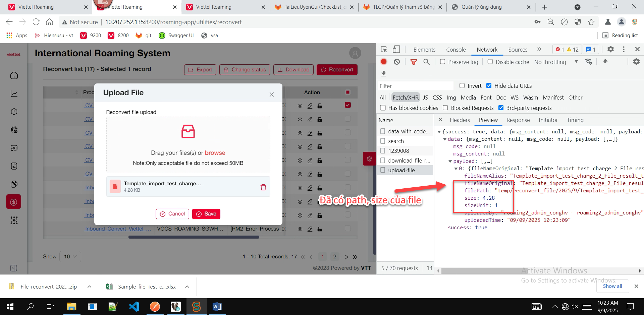
Task: Open DevTools inspect element picker
Action: [384, 49]
